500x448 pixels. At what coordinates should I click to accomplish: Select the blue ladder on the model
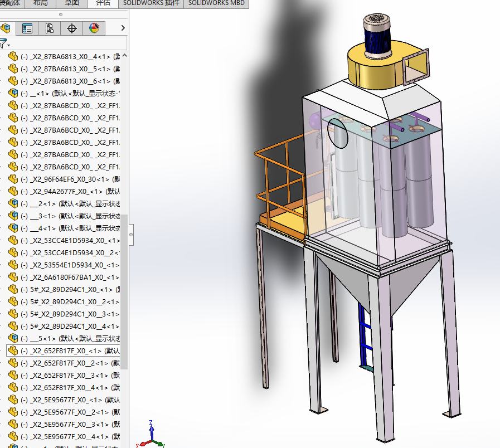pos(364,339)
